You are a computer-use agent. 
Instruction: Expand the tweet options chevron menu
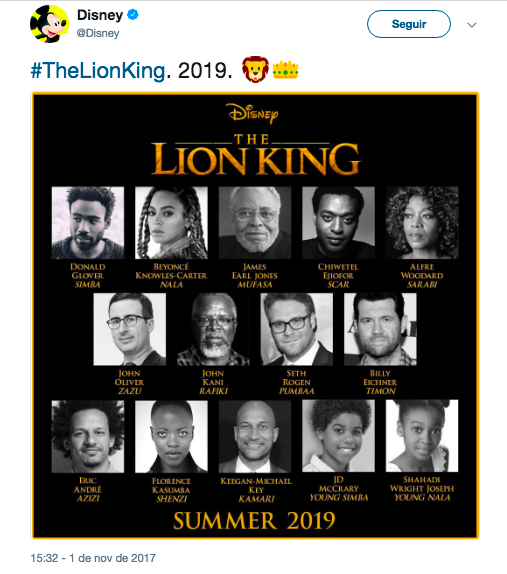pos(472,25)
